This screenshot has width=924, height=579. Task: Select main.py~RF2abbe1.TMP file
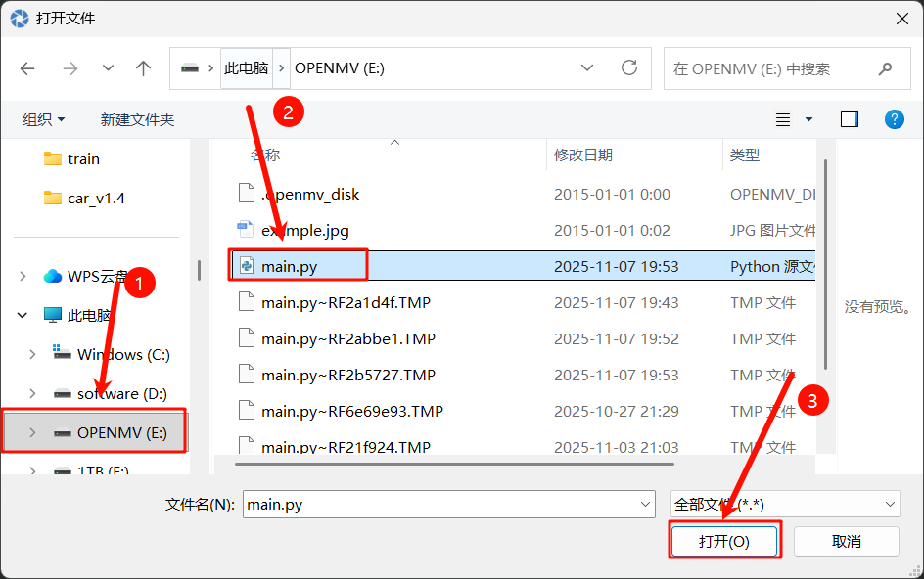348,338
